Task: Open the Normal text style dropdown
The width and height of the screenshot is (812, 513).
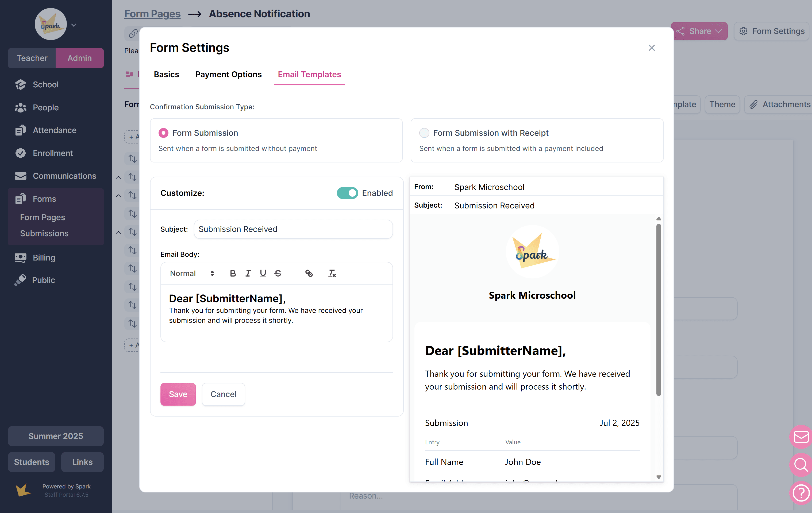Action: point(192,273)
